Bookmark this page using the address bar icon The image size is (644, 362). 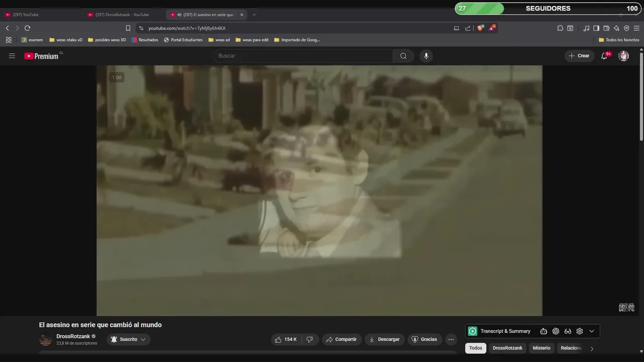click(128, 28)
